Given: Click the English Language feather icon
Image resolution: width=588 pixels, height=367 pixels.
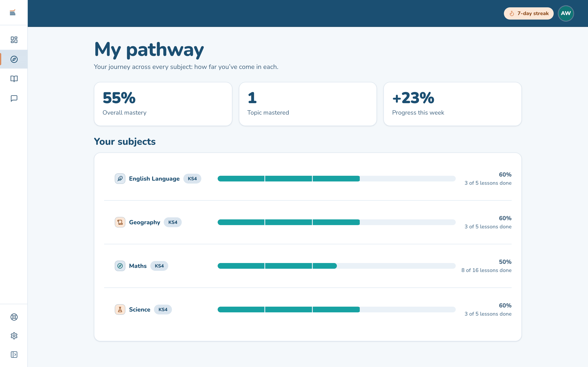Looking at the screenshot, I should point(120,179).
